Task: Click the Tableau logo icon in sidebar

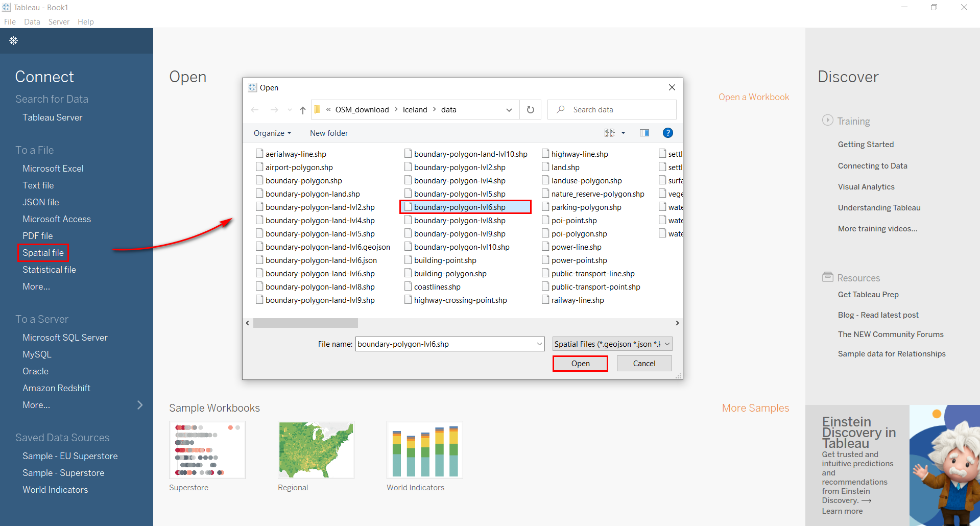Action: (x=14, y=41)
